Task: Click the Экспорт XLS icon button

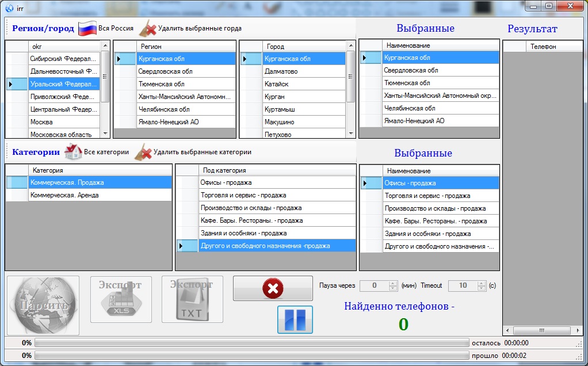Action: [x=121, y=299]
